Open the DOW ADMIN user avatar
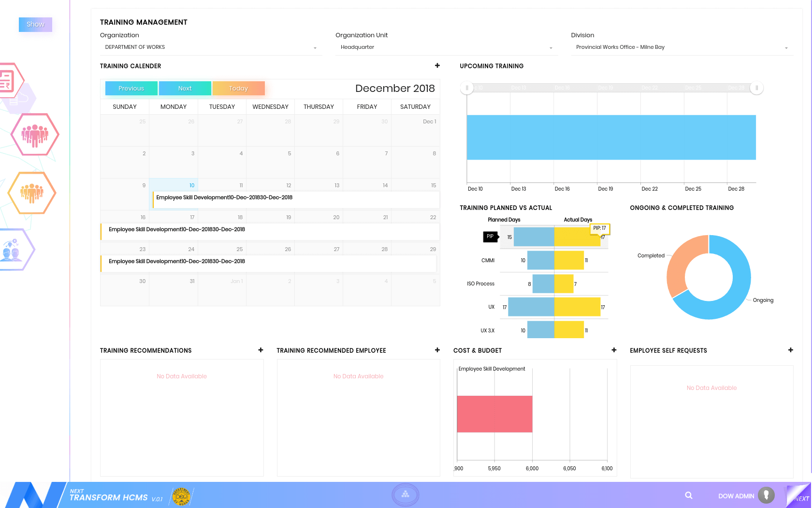Viewport: 812px width, 508px height. [766, 495]
